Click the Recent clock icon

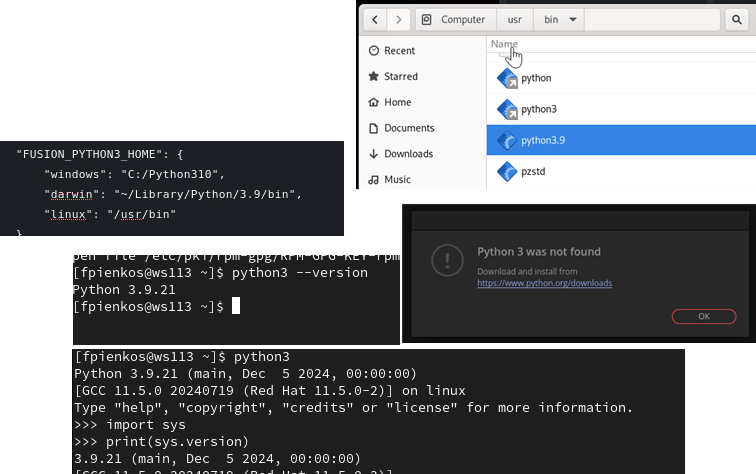tap(374, 51)
